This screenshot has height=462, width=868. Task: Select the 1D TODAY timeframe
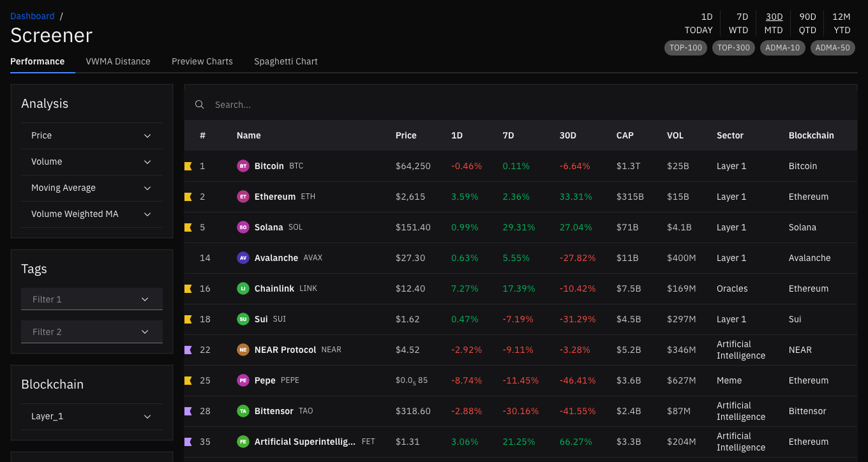point(699,24)
